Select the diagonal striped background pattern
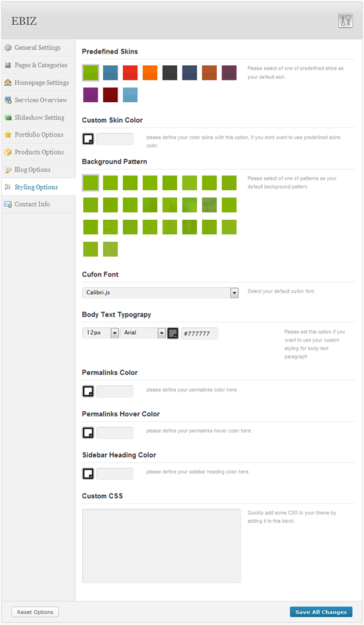 [x=229, y=183]
